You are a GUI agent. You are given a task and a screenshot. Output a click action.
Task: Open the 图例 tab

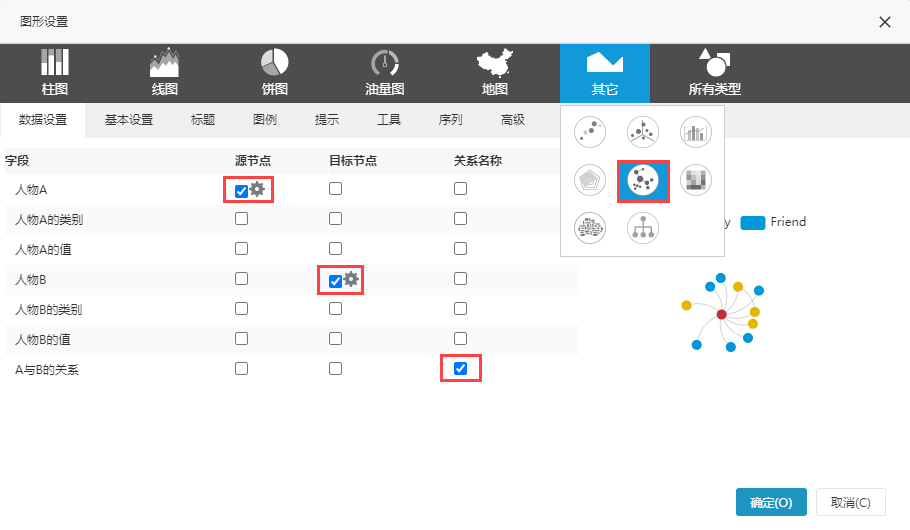(265, 120)
